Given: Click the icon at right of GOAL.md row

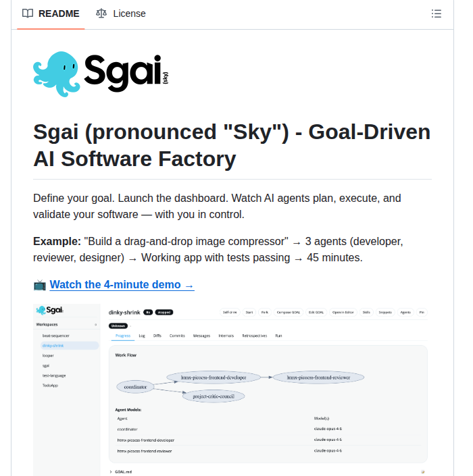Looking at the screenshot, I should point(422,472).
